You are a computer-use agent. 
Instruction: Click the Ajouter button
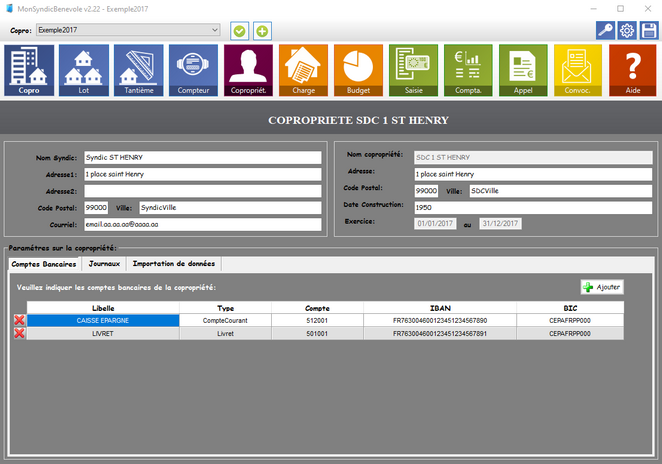tap(601, 287)
